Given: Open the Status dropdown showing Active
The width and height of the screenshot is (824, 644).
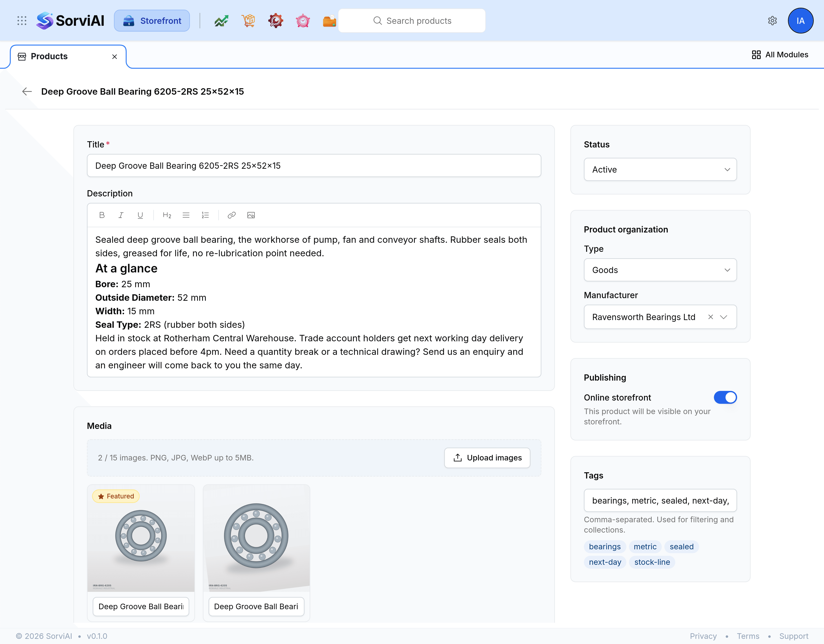Looking at the screenshot, I should [660, 170].
